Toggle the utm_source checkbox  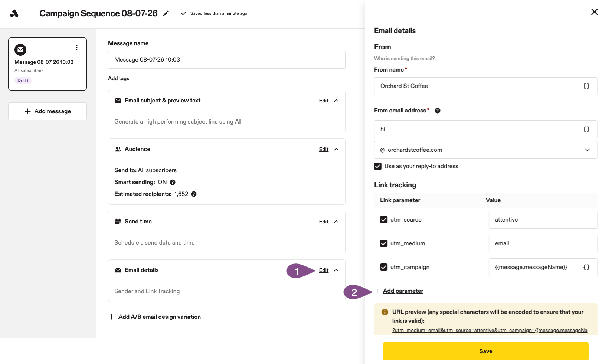point(384,220)
